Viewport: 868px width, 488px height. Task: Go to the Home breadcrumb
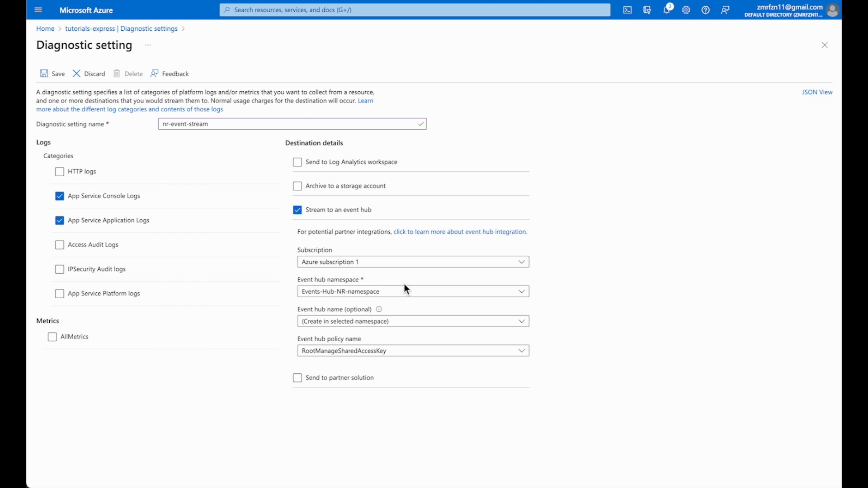point(45,28)
